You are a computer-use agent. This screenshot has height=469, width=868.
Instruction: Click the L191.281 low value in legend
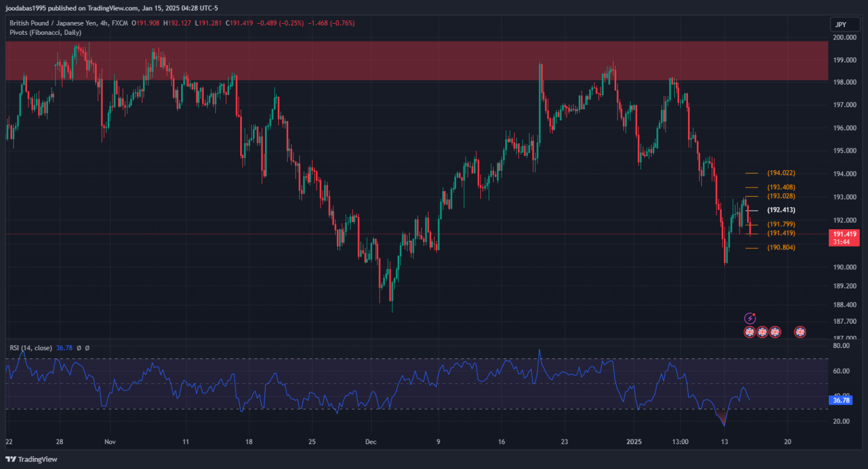click(209, 23)
